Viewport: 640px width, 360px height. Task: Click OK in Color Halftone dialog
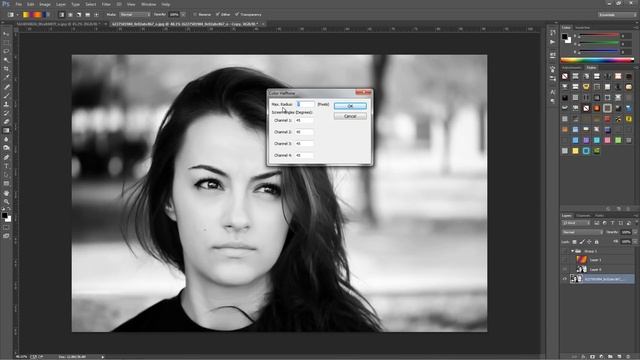350,106
